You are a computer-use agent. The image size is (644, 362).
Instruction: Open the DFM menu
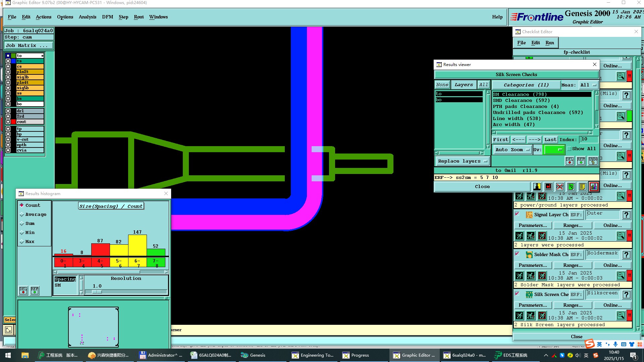107,17
